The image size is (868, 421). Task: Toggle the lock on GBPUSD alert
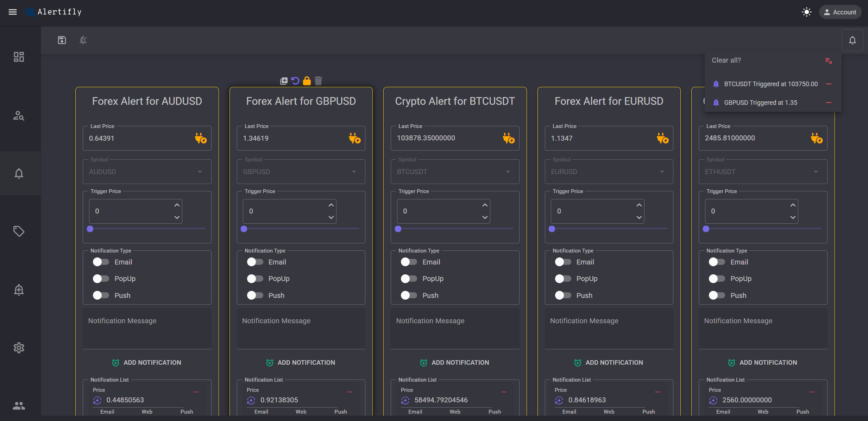pos(307,81)
